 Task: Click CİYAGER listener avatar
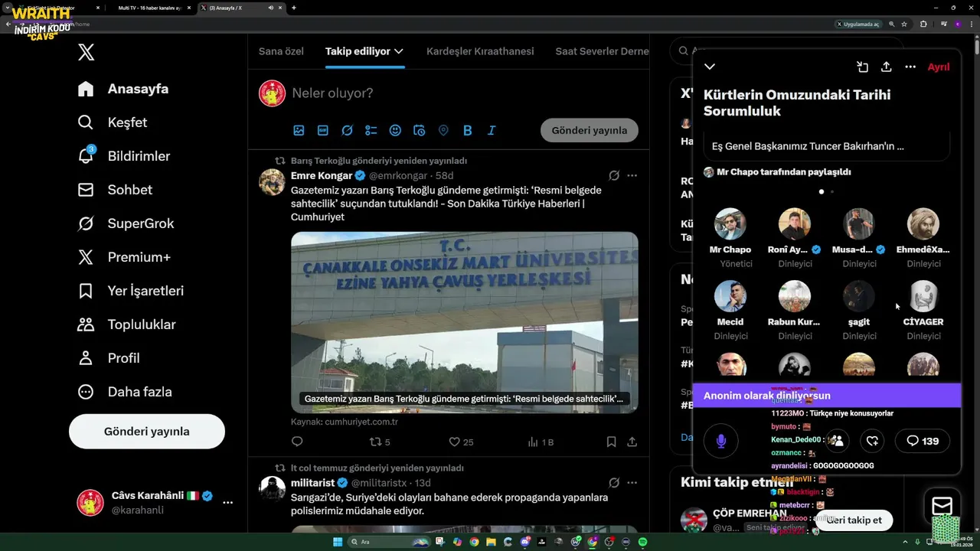(923, 296)
